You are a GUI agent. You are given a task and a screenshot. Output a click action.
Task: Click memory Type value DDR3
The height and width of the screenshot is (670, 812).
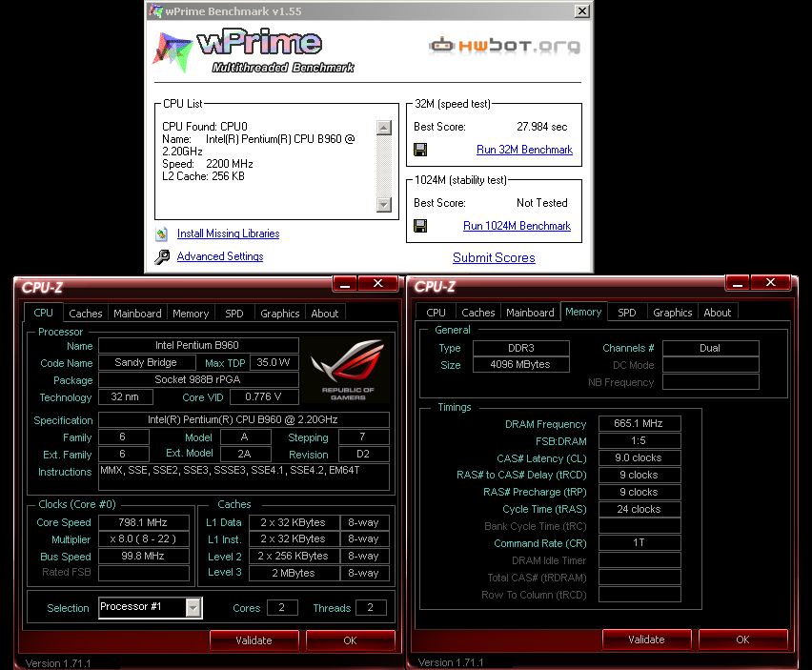521,348
